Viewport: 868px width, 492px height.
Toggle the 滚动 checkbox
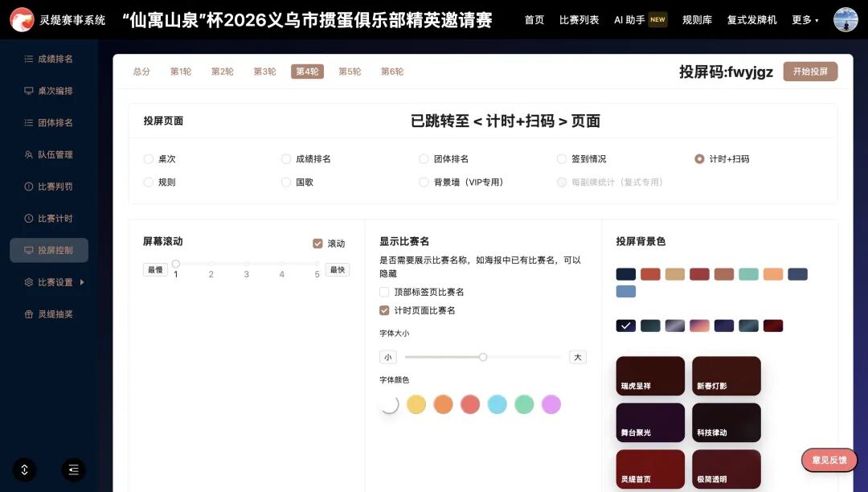317,244
